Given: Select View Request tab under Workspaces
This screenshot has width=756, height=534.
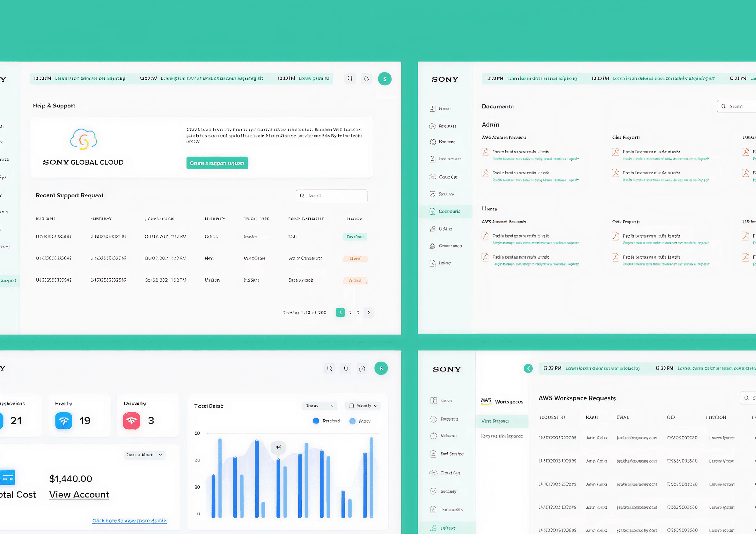Looking at the screenshot, I should point(495,421).
